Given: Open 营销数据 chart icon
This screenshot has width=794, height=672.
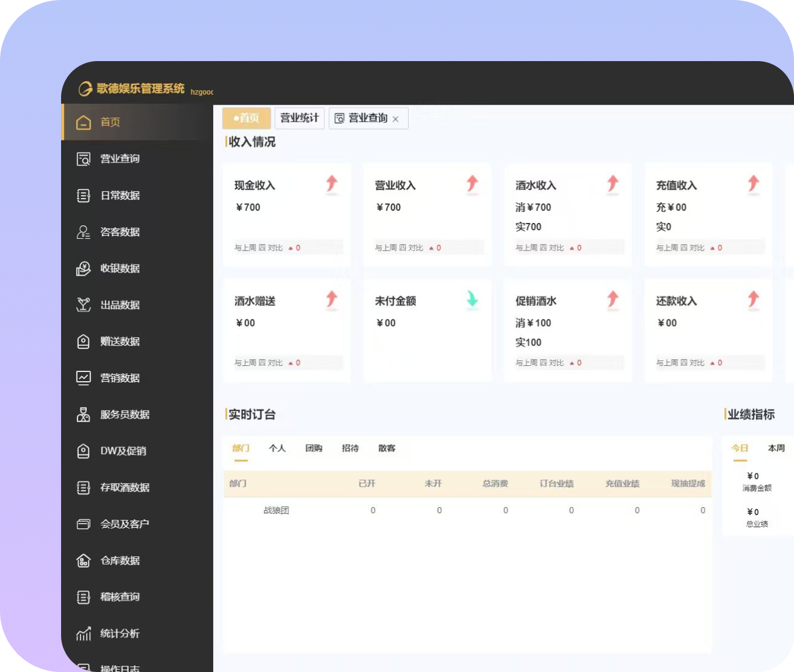Looking at the screenshot, I should pyautogui.click(x=84, y=378).
